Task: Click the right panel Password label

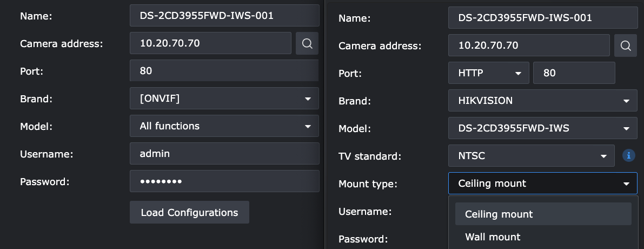Action: (363, 239)
